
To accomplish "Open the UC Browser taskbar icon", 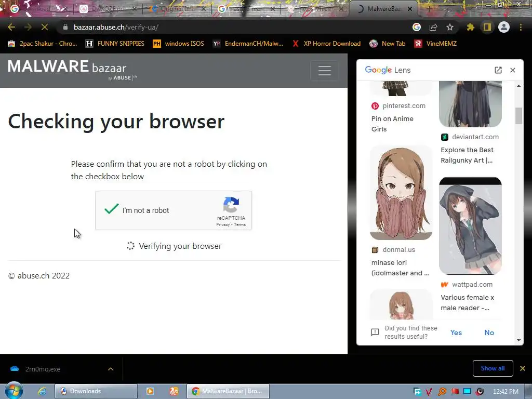I will 174,391.
